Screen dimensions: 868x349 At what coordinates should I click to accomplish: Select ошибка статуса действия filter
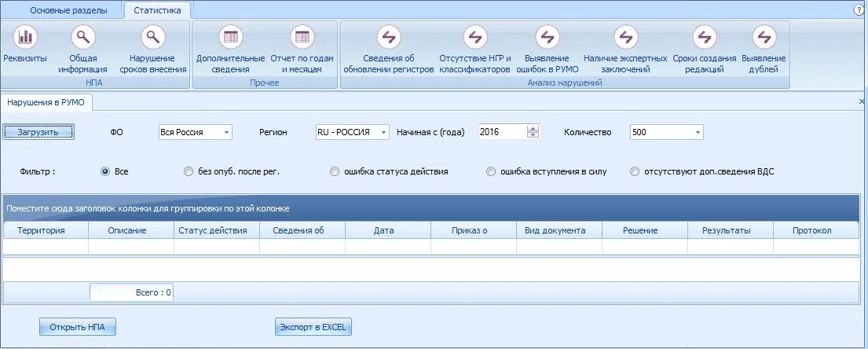(335, 171)
